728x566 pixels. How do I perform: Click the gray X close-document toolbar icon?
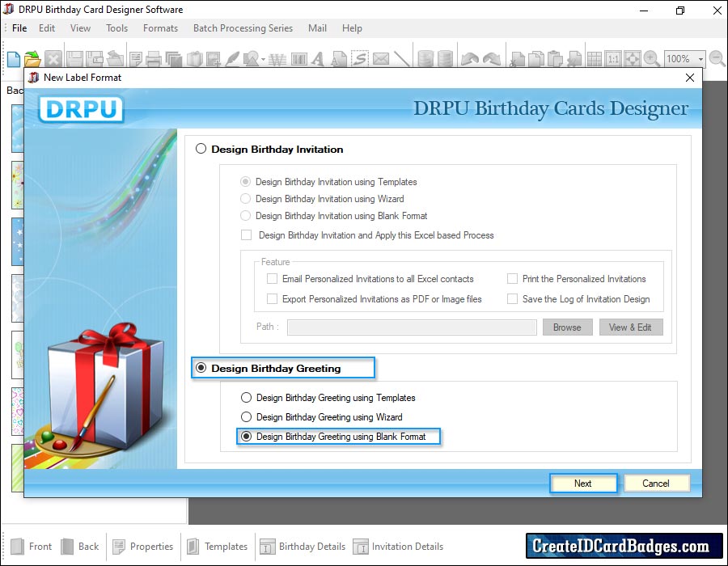click(x=53, y=59)
